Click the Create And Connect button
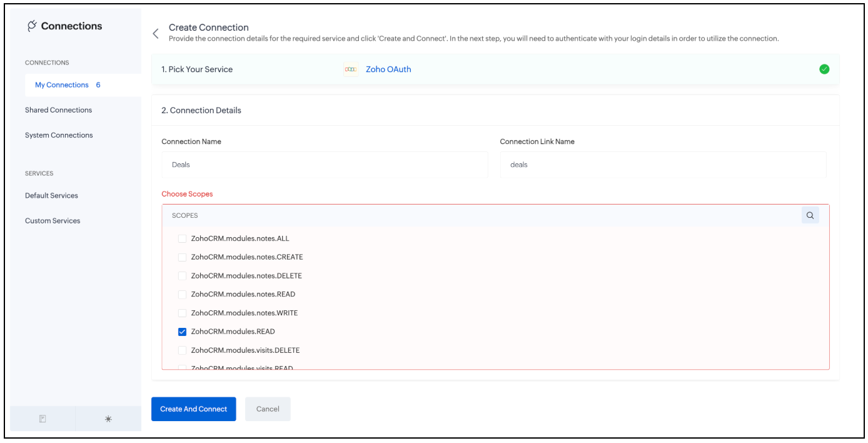This screenshot has width=868, height=443. (193, 409)
